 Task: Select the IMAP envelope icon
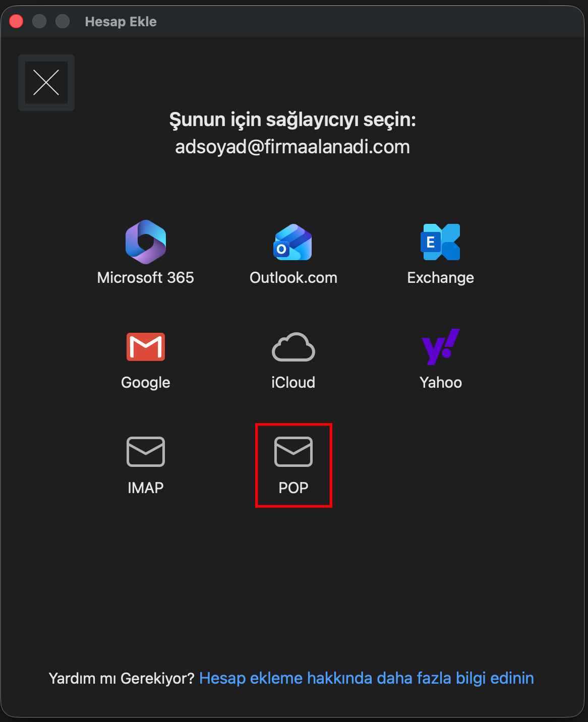click(145, 452)
